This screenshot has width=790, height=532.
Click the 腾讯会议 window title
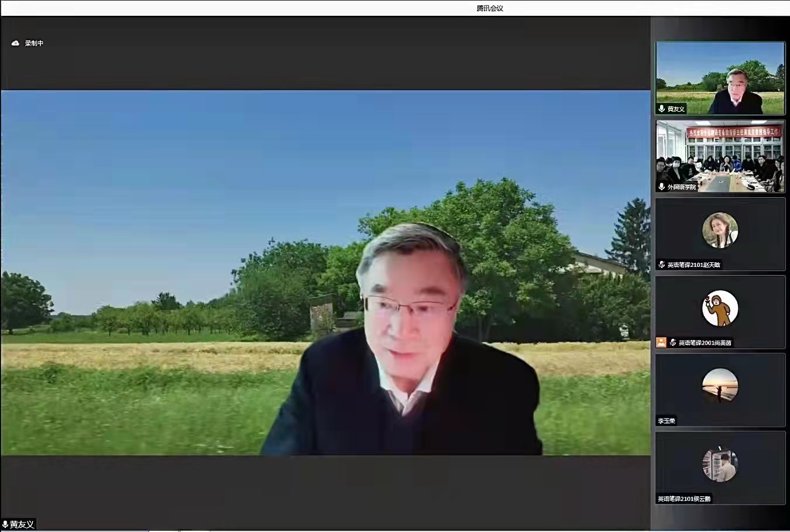point(490,8)
